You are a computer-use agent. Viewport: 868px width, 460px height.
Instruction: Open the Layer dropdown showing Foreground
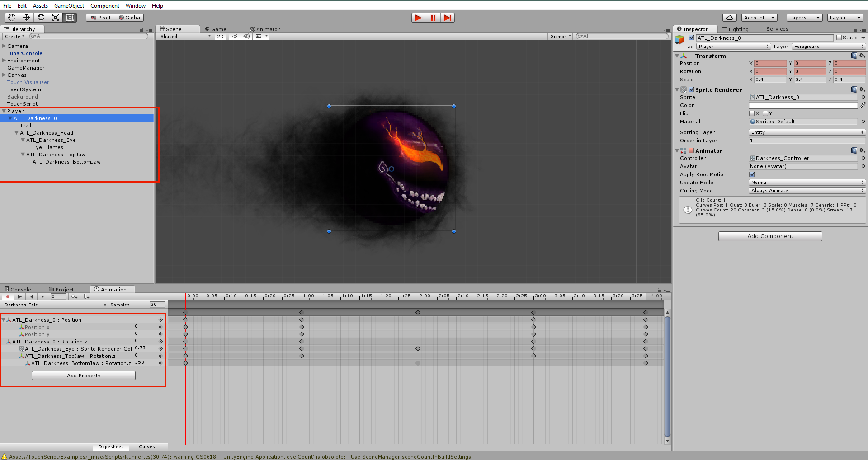829,47
